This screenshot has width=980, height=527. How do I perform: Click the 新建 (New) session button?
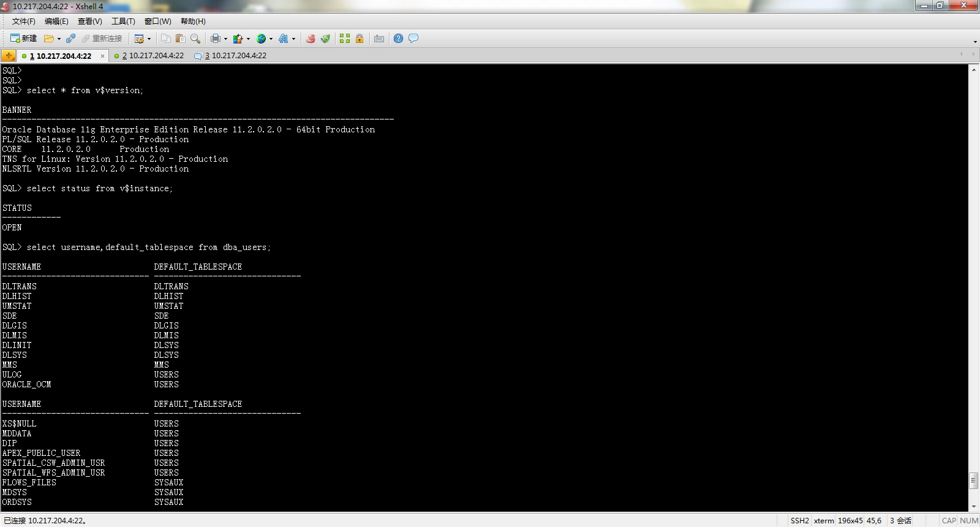click(23, 39)
